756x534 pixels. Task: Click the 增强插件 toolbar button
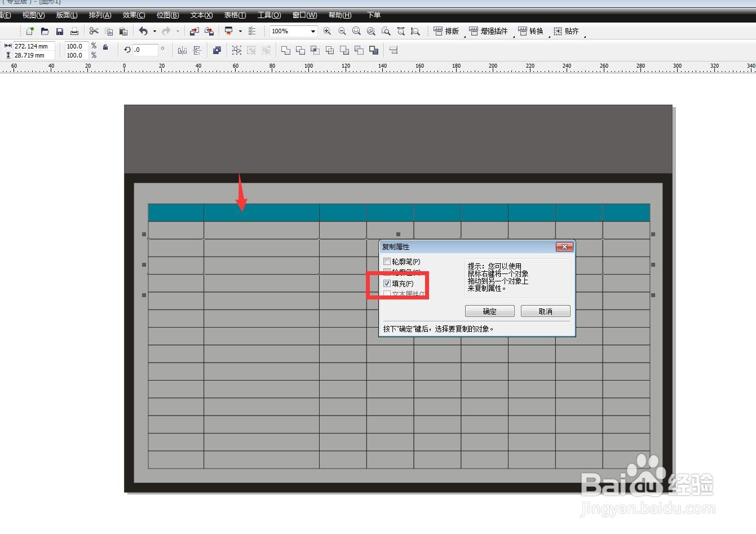[x=488, y=32]
